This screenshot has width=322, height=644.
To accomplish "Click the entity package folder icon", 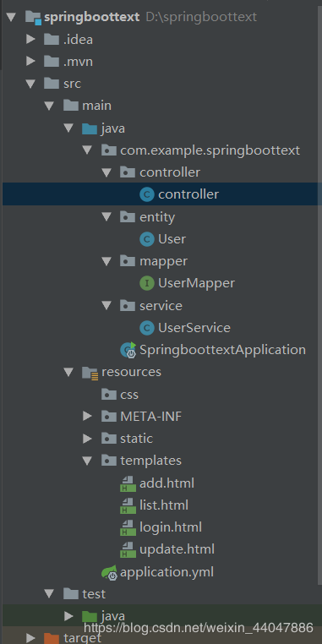I will pos(128,217).
